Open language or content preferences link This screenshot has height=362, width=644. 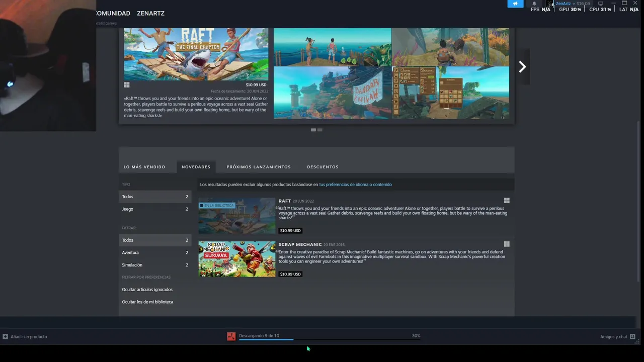pyautogui.click(x=355, y=185)
